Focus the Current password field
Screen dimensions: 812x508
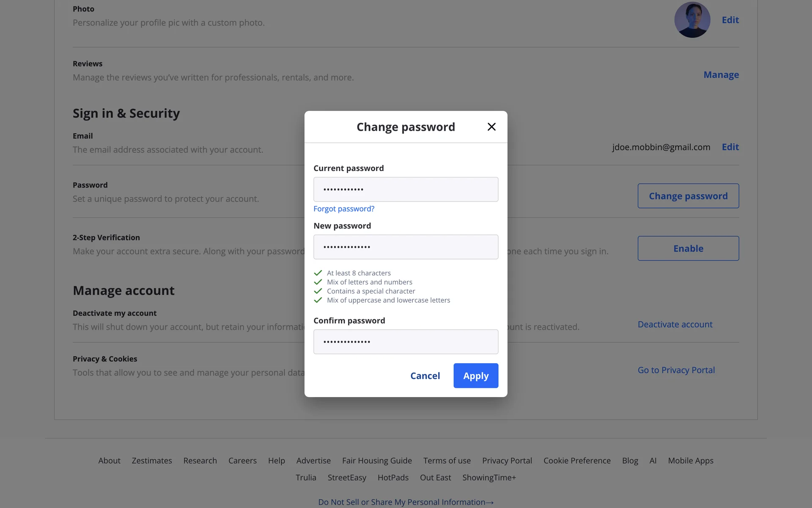[x=406, y=189]
